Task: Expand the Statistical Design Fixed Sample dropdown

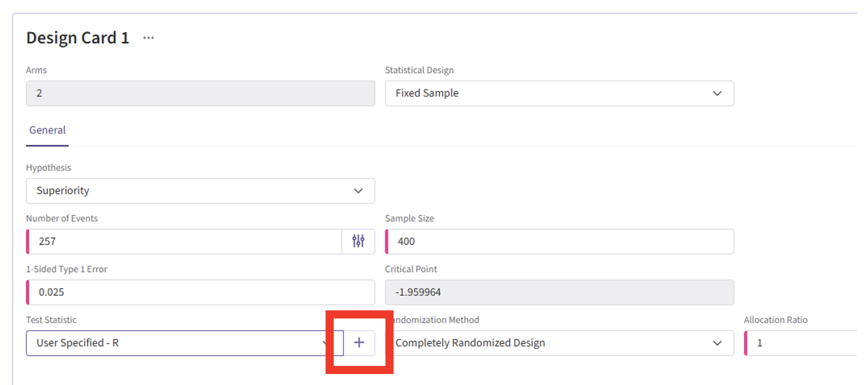Action: click(559, 93)
